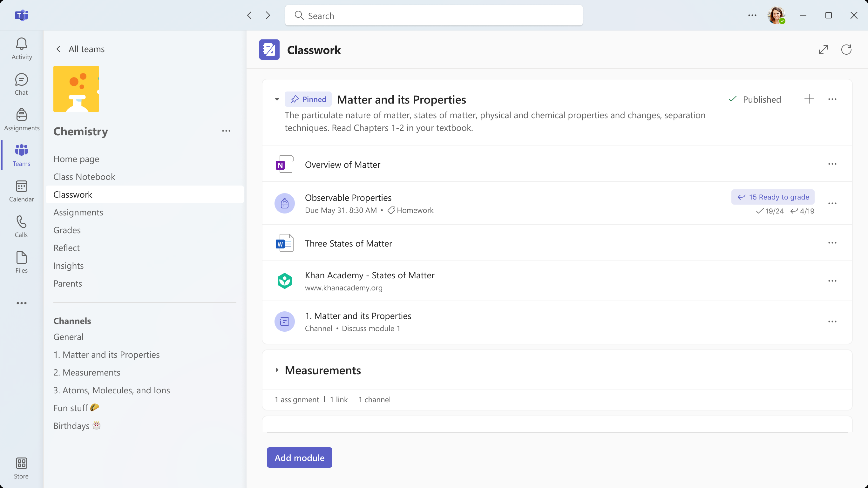Image resolution: width=868 pixels, height=488 pixels.
Task: Select Grades in the Chemistry sidebar
Action: (x=67, y=230)
